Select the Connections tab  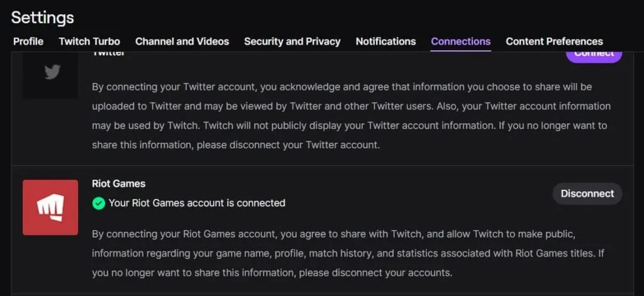460,41
